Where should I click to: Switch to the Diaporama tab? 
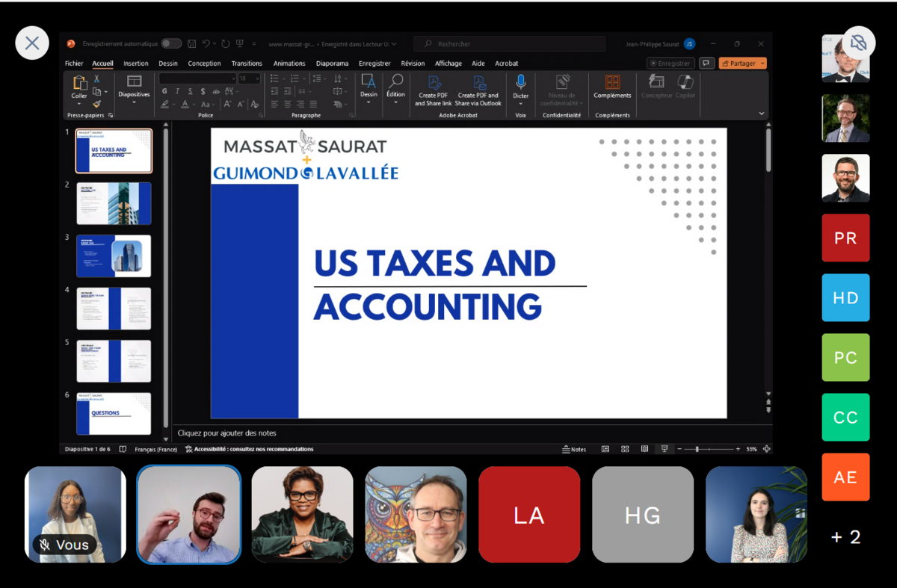coord(332,64)
